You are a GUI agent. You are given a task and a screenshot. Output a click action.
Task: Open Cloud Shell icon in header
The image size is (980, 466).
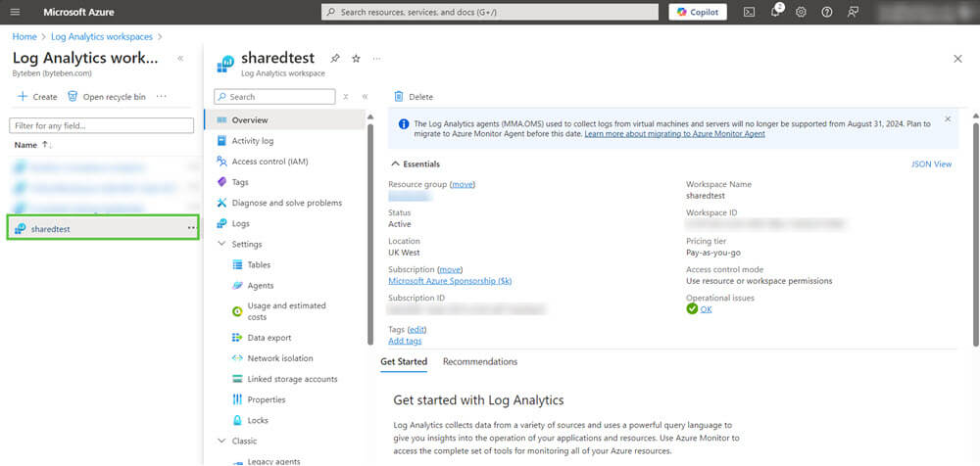click(749, 12)
